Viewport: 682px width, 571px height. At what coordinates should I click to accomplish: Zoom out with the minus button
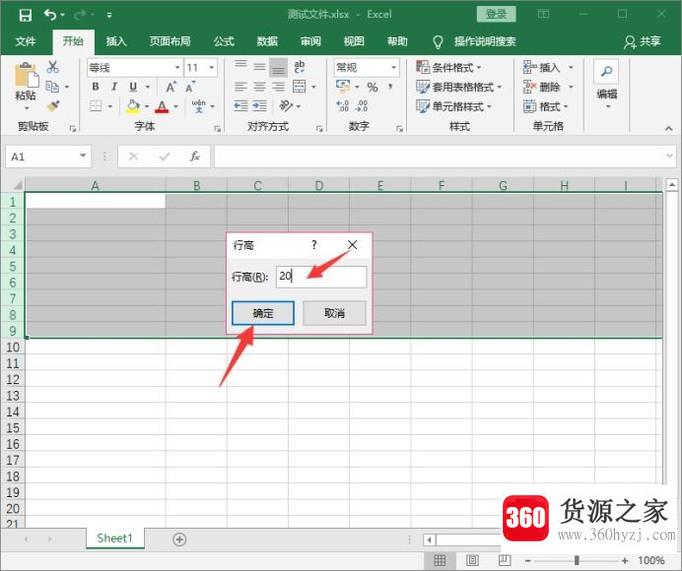[527, 561]
